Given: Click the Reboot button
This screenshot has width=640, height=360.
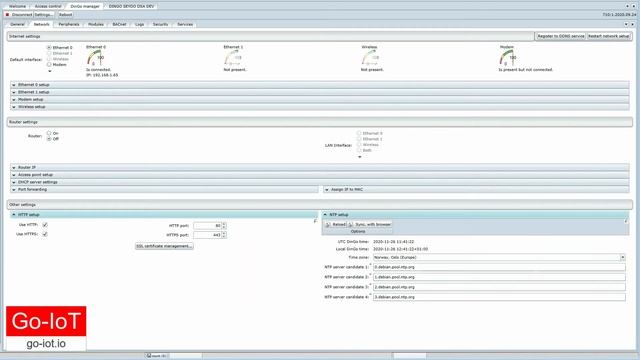Looking at the screenshot, I should point(65,15).
